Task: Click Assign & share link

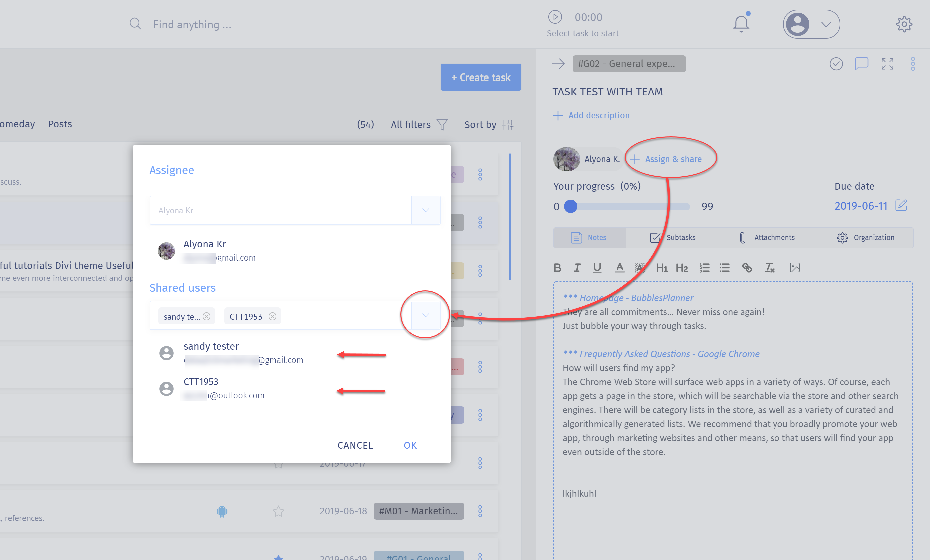Action: click(x=666, y=159)
